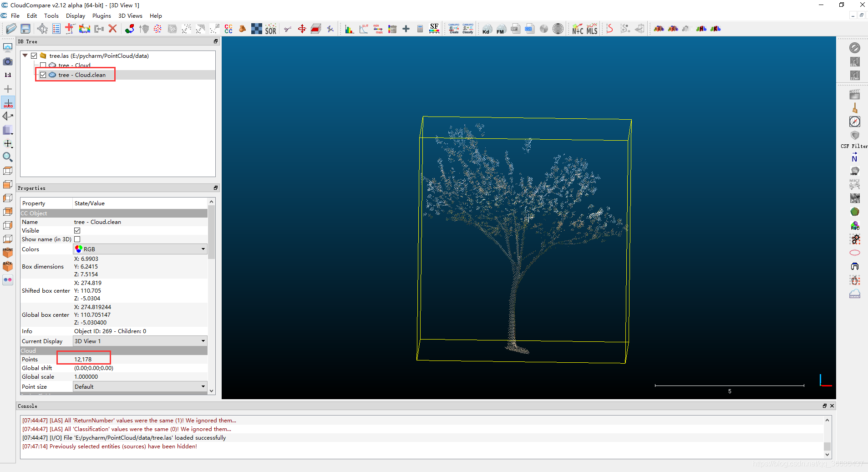This screenshot has height=472, width=868.
Task: Click the Console scrollbar down arrow
Action: [x=827, y=455]
